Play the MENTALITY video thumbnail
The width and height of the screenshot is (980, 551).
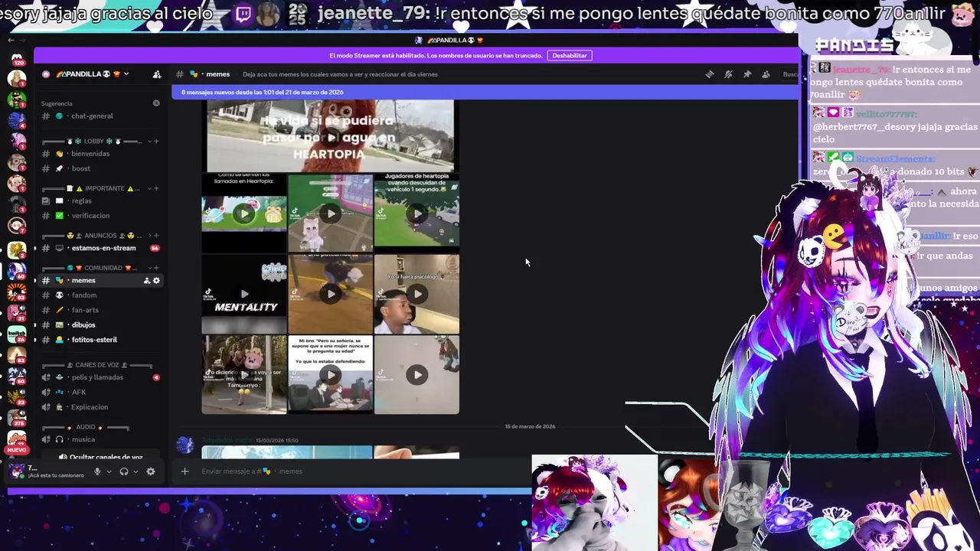tap(244, 294)
